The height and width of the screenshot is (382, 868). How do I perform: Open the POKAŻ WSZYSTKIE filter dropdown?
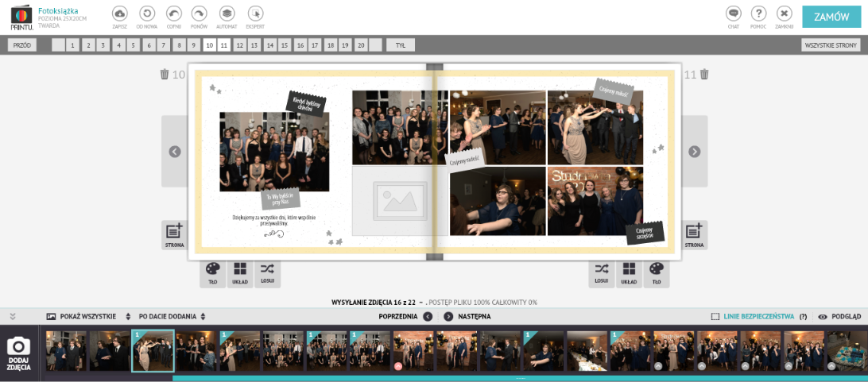coord(88,317)
